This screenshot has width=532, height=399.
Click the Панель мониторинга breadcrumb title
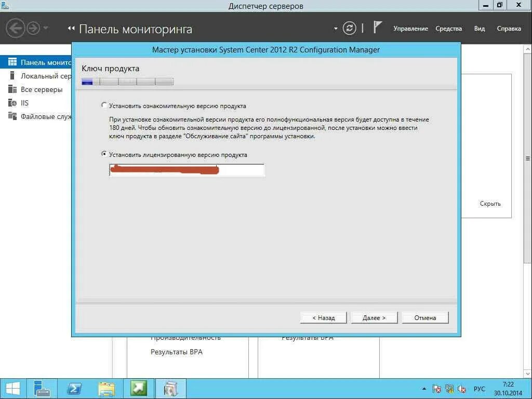coord(136,29)
